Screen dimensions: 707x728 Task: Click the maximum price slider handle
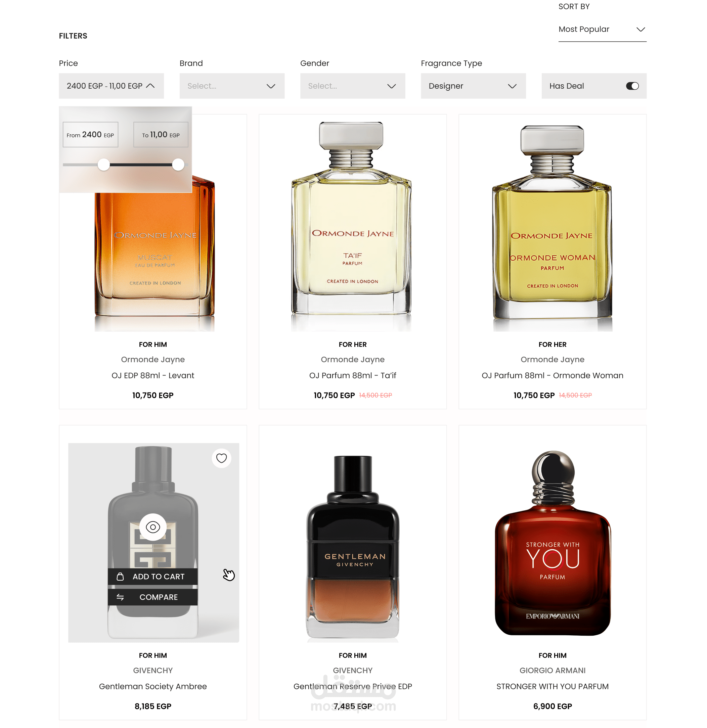(178, 164)
